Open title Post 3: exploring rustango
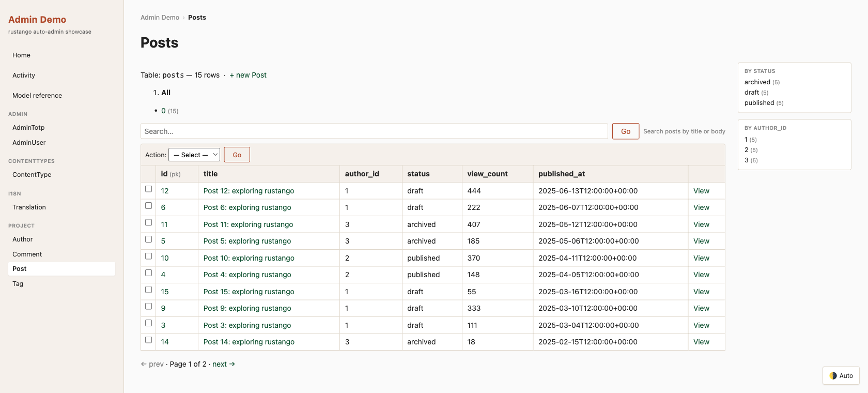Screen dimensions: 868x393 tap(247, 325)
